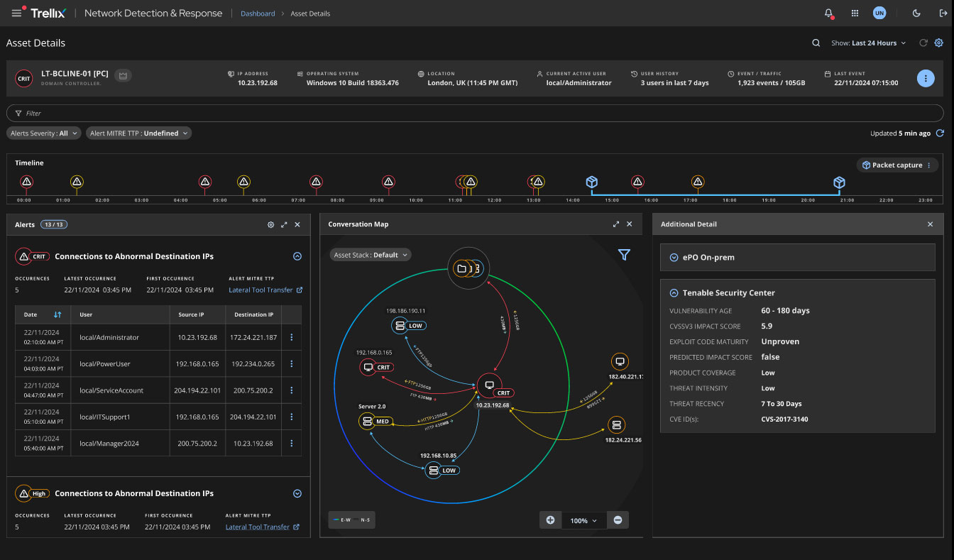954x560 pixels.
Task: Open the page settings gear
Action: pyautogui.click(x=939, y=43)
